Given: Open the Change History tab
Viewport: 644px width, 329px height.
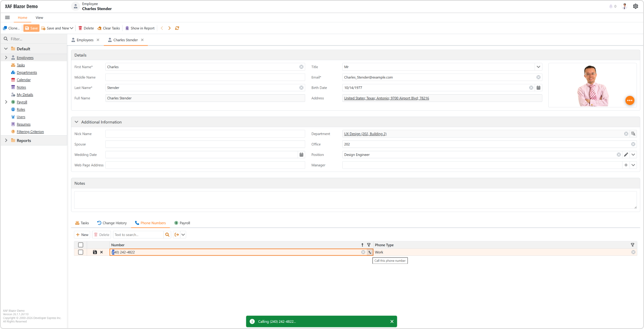Looking at the screenshot, I should pos(112,223).
